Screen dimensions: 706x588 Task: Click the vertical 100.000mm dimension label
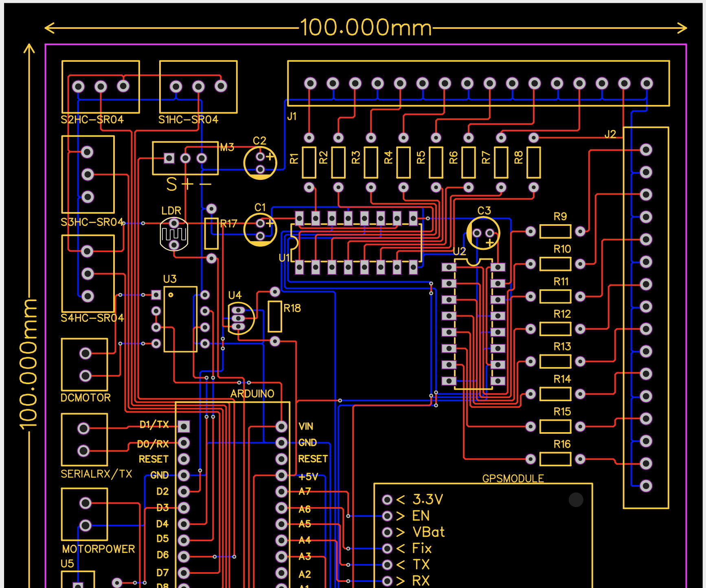pyautogui.click(x=29, y=364)
